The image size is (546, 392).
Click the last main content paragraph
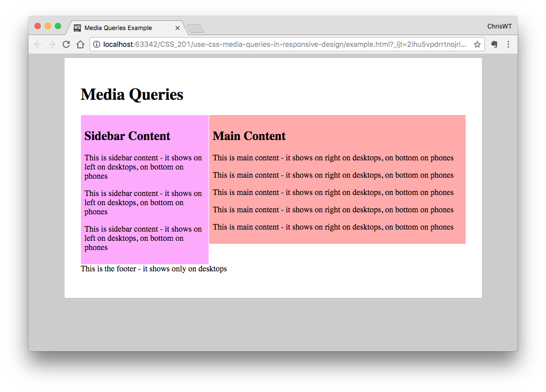tap(333, 227)
